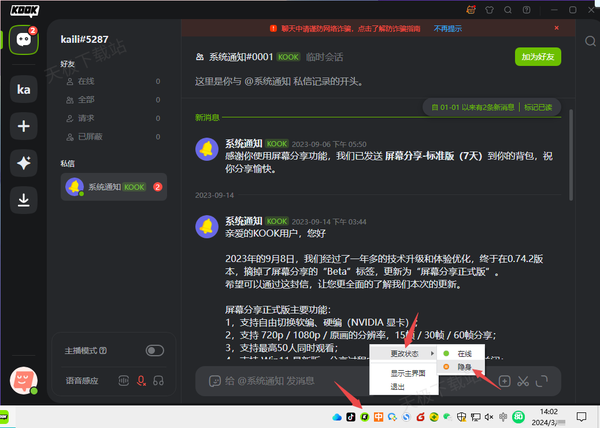Click the KOOK tray icon in taskbar
Viewport: 600px width, 428px height.
pyautogui.click(x=364, y=417)
